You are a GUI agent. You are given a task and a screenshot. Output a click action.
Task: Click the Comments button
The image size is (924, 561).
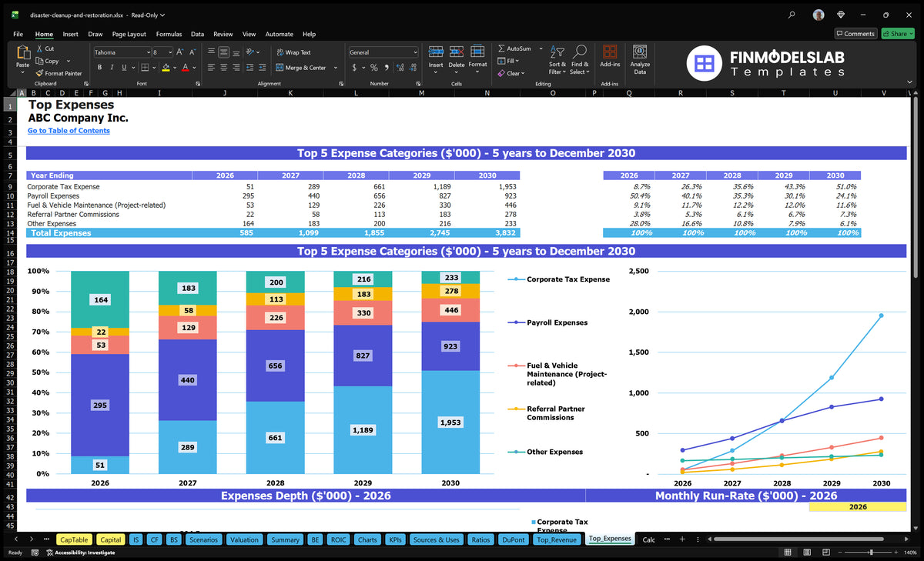click(855, 34)
